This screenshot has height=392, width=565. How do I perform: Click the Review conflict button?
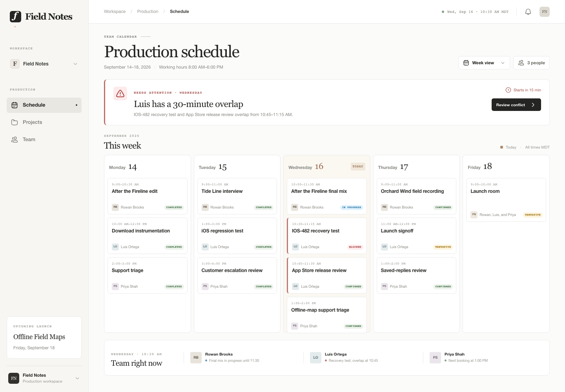516,105
